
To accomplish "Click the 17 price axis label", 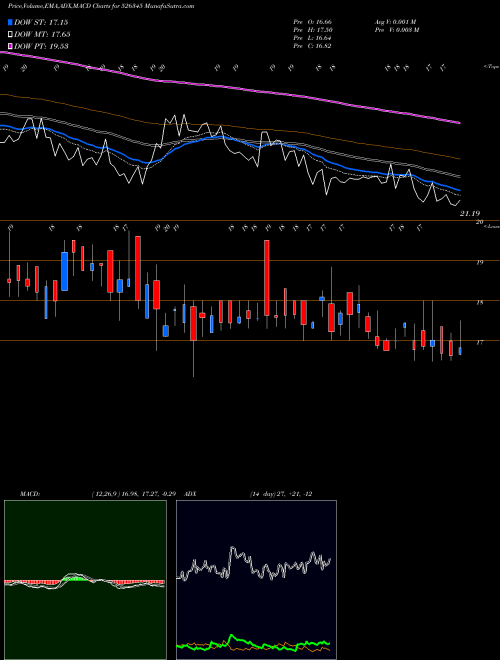I will point(479,342).
